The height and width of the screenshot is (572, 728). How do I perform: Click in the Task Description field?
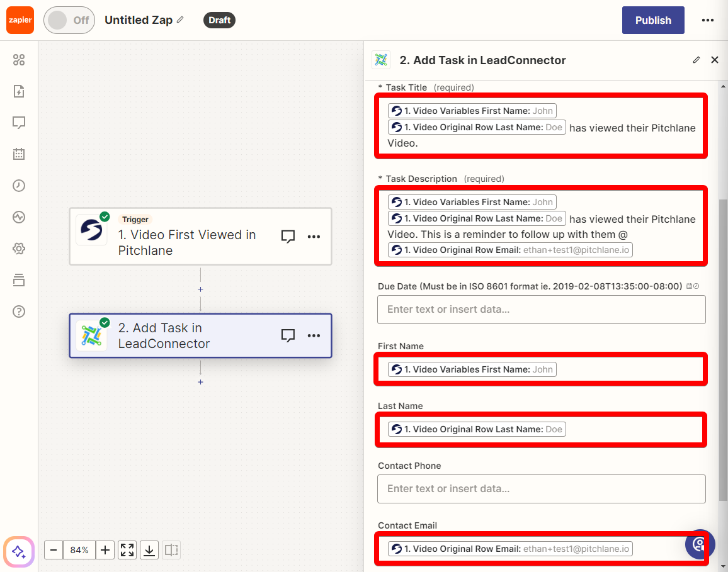coord(541,226)
